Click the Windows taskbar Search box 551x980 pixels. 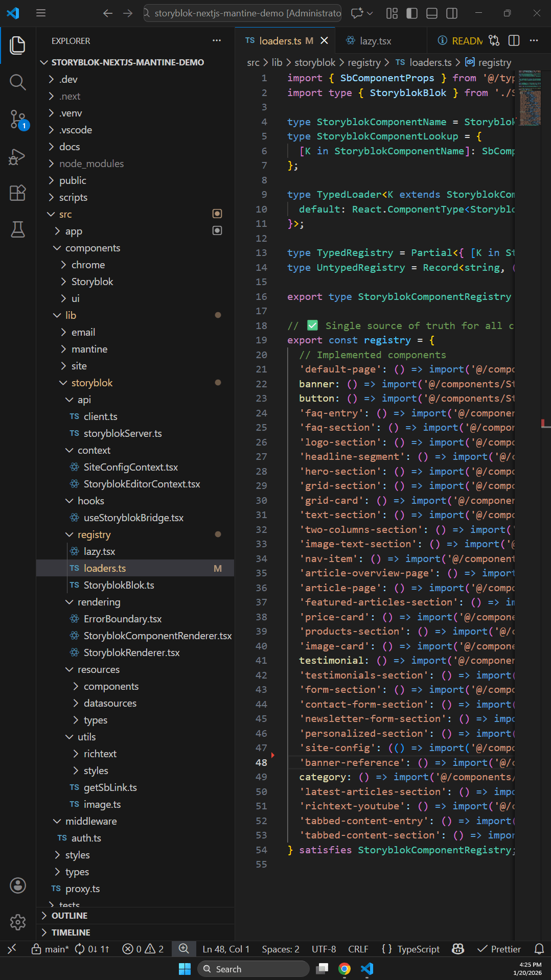coord(254,969)
